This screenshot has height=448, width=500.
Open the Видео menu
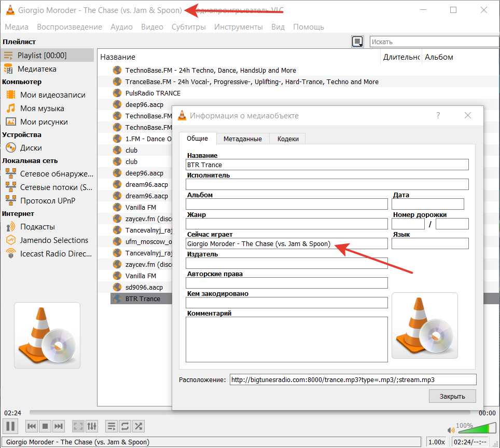[152, 27]
